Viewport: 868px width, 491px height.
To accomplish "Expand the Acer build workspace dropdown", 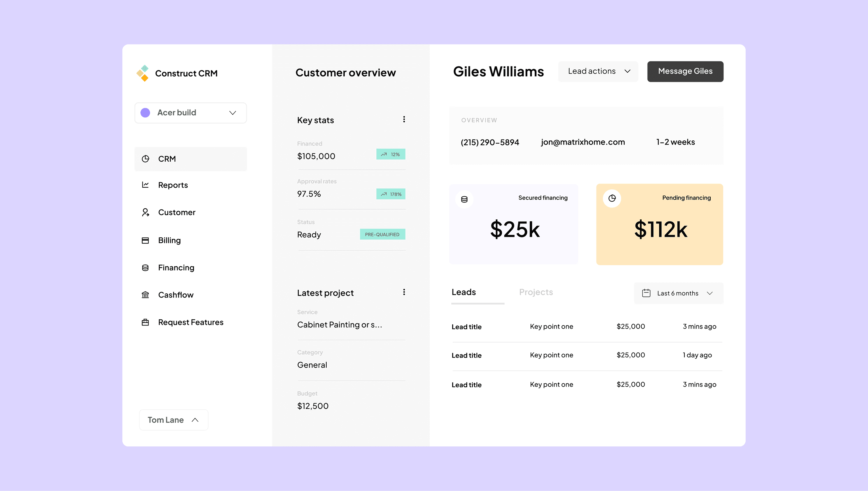I will click(x=191, y=113).
